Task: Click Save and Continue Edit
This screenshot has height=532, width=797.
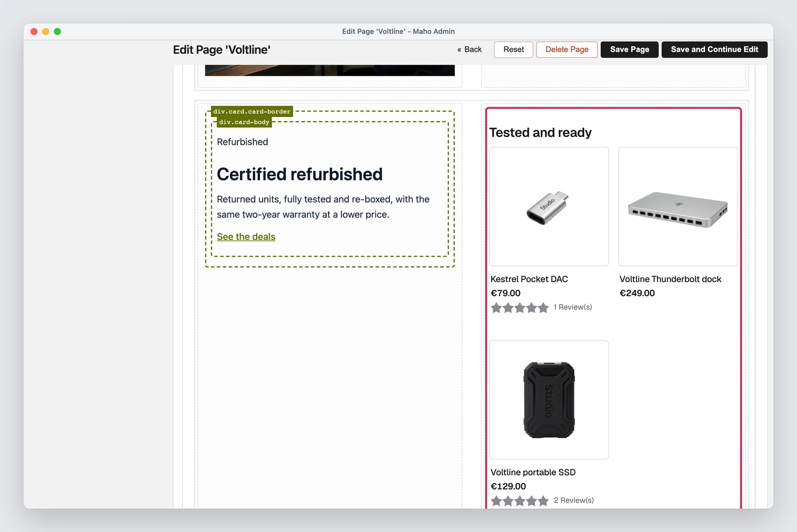Action: click(x=714, y=49)
